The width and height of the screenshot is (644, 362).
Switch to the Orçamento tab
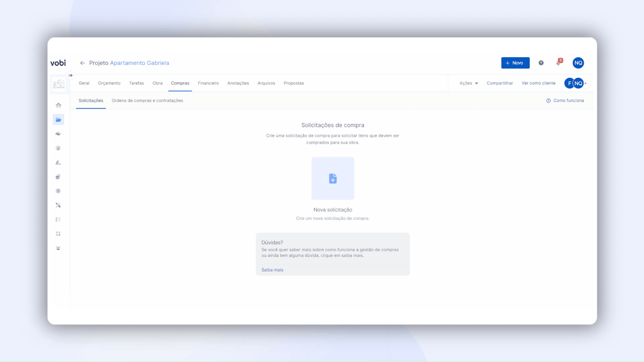pos(109,83)
